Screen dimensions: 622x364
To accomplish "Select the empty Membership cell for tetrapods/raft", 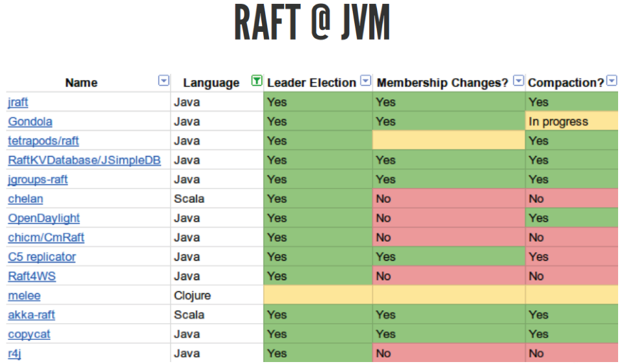I will click(448, 140).
